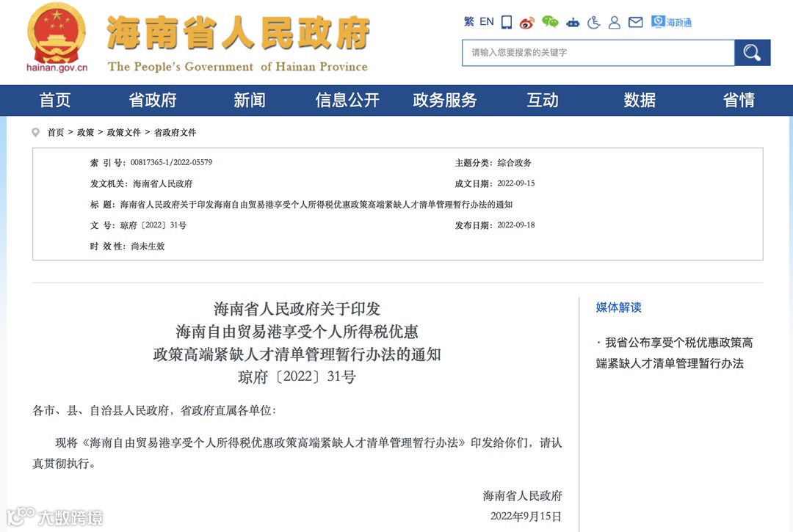Click the 成文日期 value 2022-09-15

click(516, 183)
